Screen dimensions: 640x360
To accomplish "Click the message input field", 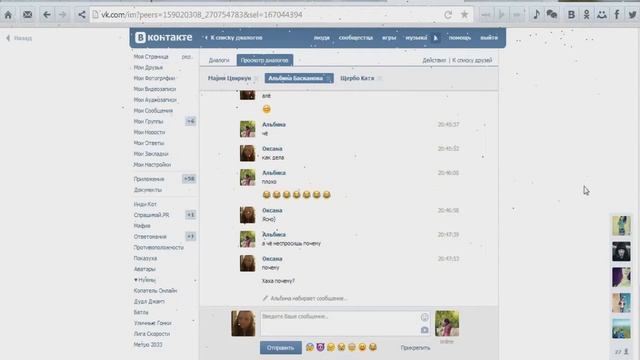I will (345, 324).
